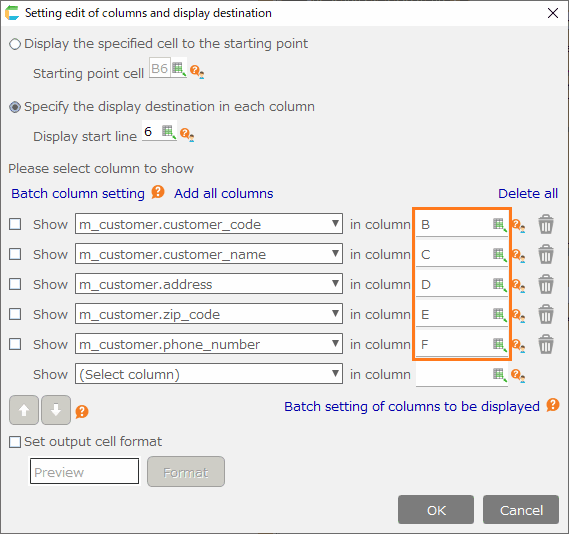This screenshot has height=534, width=569.
Task: Open the m_customer.customer_name dropdown
Action: [x=209, y=254]
